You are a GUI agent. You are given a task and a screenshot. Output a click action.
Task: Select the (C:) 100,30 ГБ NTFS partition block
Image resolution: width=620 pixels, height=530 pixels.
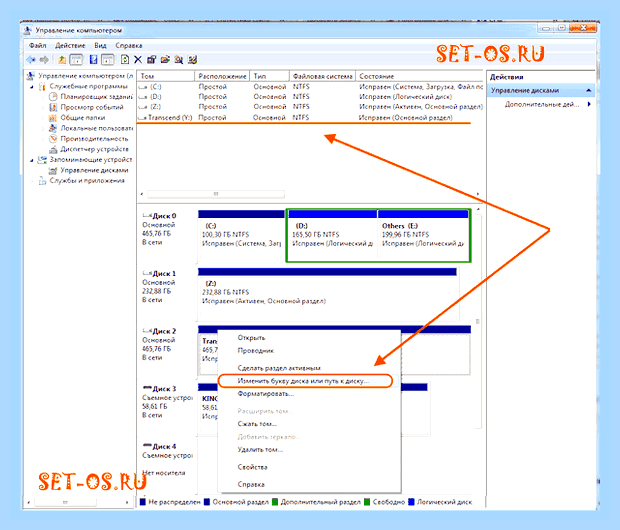tap(241, 236)
